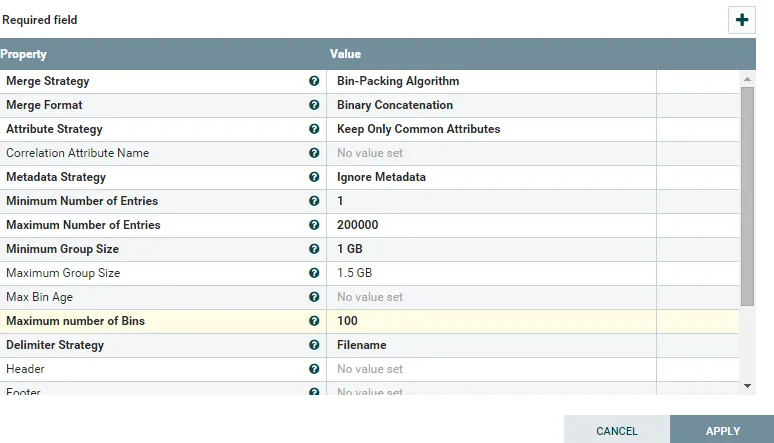Open Bin-Packing Algorithm merge strategy value
The image size is (774, 443).
(398, 81)
